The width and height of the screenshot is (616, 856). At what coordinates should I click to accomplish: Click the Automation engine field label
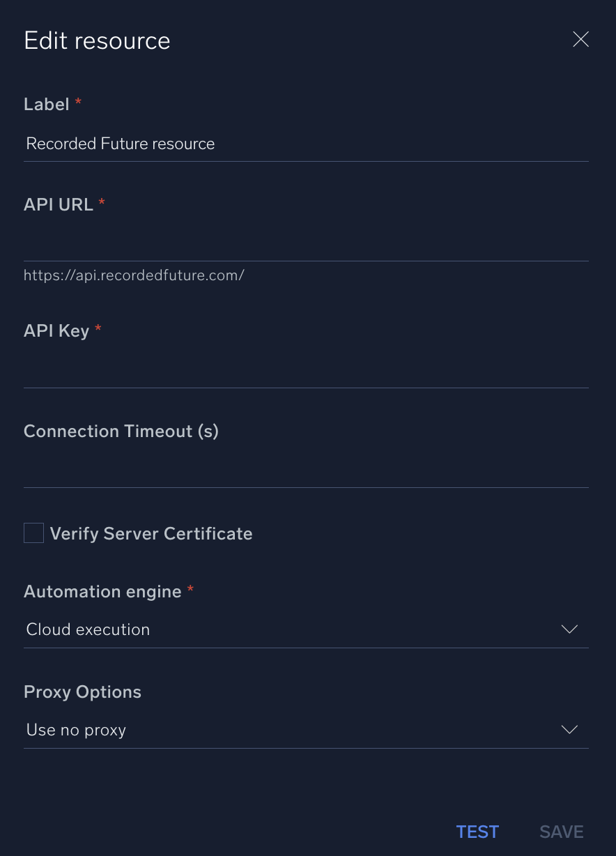(x=102, y=592)
